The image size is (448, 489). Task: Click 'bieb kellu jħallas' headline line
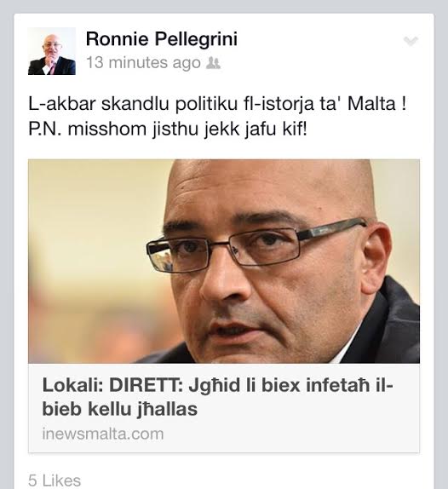coord(120,409)
